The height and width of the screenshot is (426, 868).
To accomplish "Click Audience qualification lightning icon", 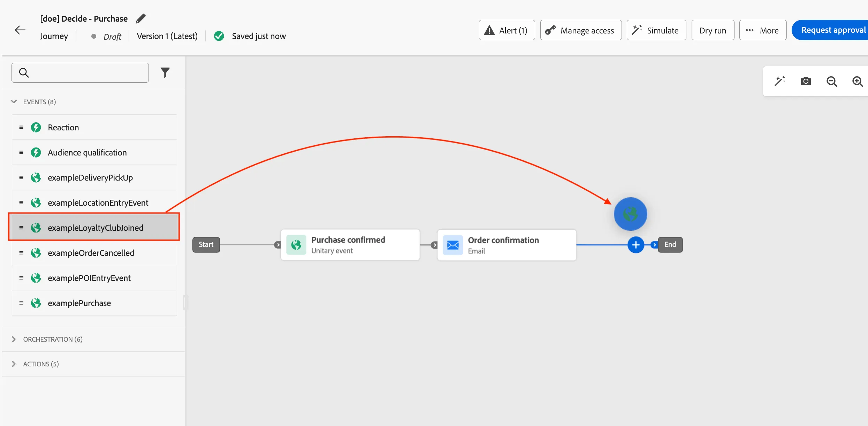I will click(x=36, y=152).
